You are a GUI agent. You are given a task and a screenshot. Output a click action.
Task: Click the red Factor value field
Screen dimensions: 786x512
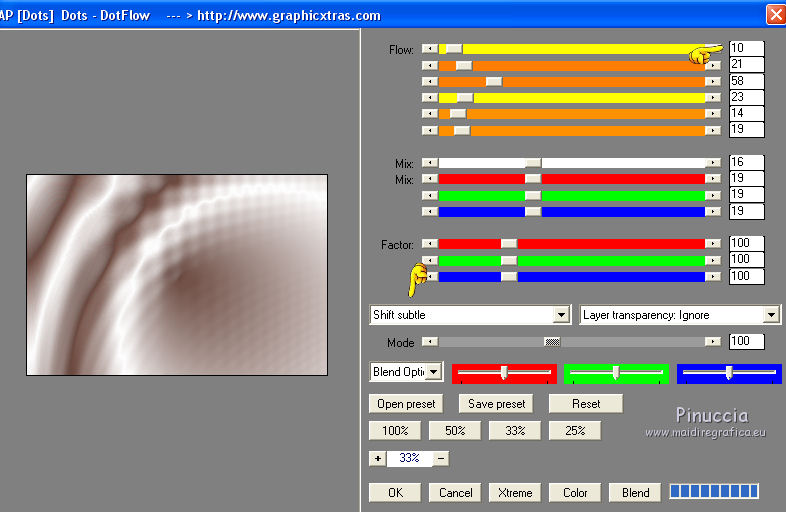point(746,243)
